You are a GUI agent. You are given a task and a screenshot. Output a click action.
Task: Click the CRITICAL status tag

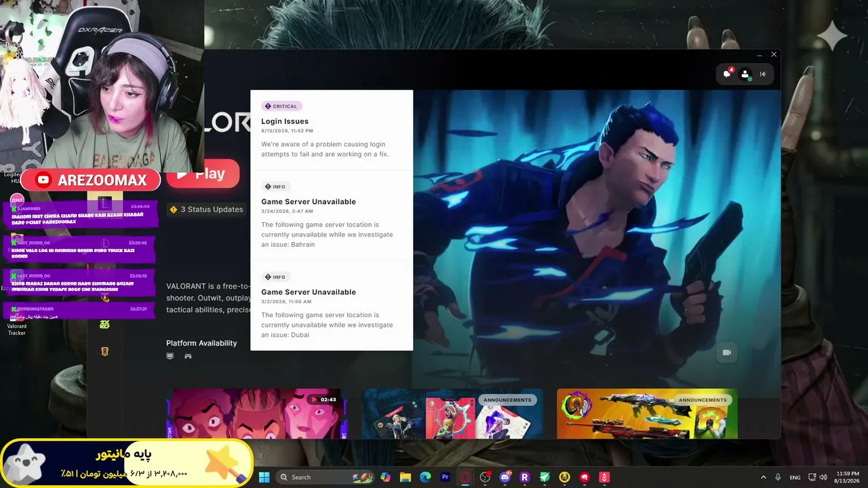[281, 106]
